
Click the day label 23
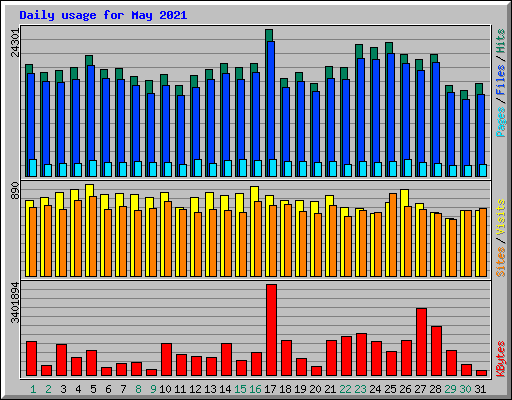[x=360, y=389]
